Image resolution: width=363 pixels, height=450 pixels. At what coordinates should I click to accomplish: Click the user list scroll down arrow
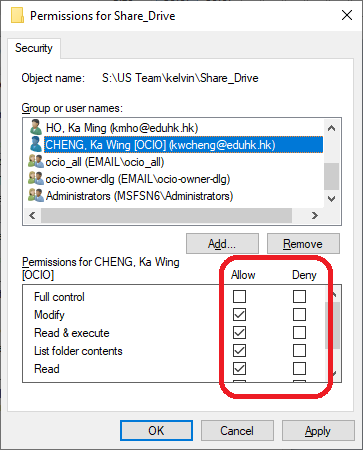(x=331, y=199)
